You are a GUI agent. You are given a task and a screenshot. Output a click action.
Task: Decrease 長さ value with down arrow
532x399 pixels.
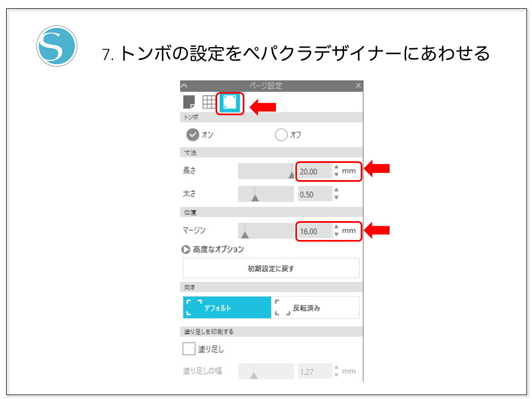click(x=336, y=175)
